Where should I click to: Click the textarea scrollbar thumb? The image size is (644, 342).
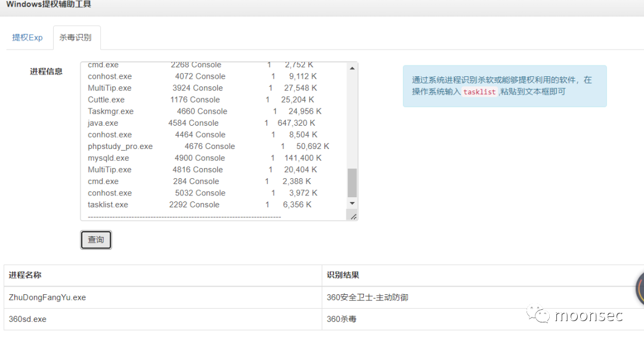(x=352, y=182)
